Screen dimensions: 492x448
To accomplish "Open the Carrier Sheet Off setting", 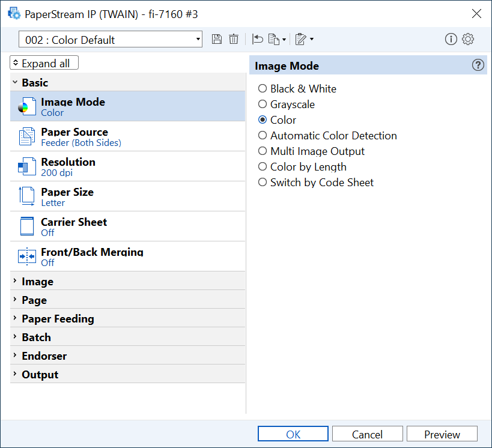I will coord(127,226).
